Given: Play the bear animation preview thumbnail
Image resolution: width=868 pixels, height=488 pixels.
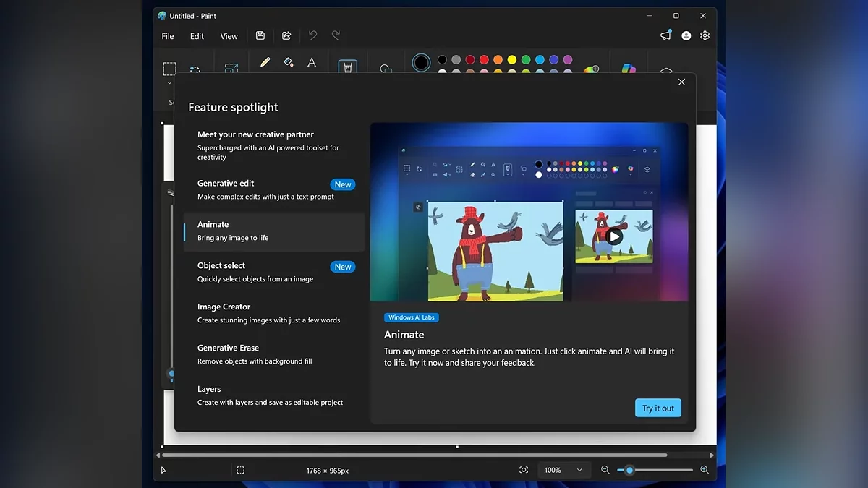Looking at the screenshot, I should [614, 236].
